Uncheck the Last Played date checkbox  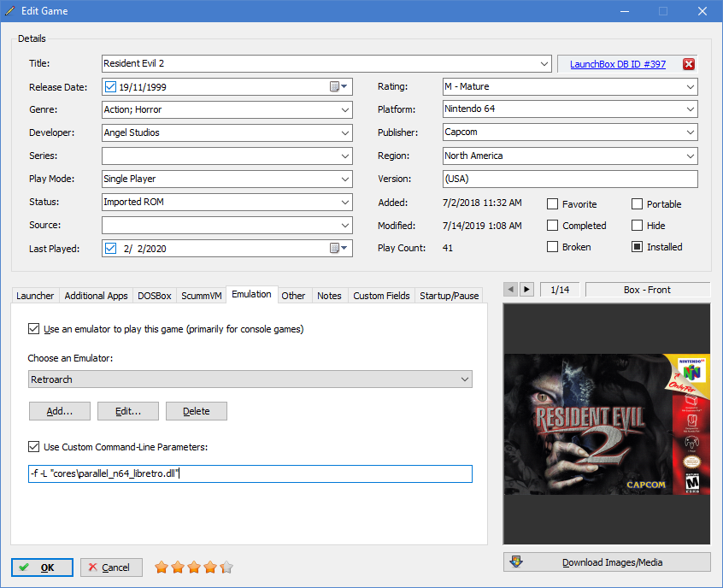coord(110,248)
